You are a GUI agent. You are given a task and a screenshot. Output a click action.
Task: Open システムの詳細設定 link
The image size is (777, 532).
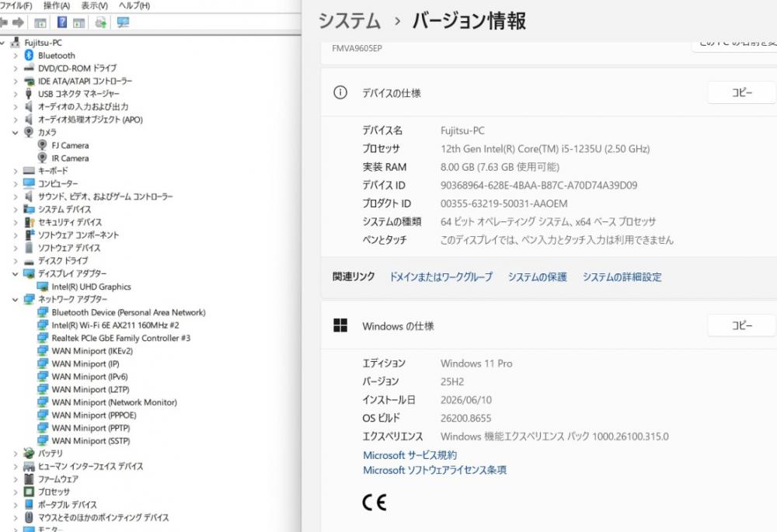622,277
